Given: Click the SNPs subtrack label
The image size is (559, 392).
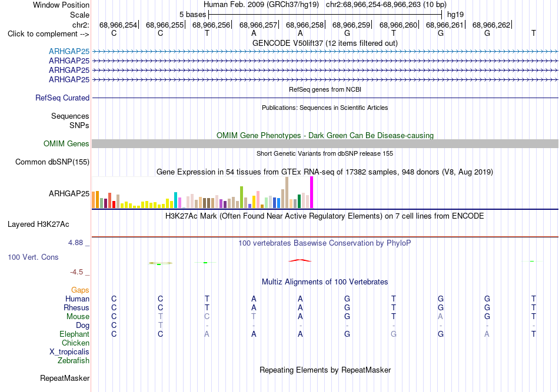Looking at the screenshot, I should coord(79,125).
